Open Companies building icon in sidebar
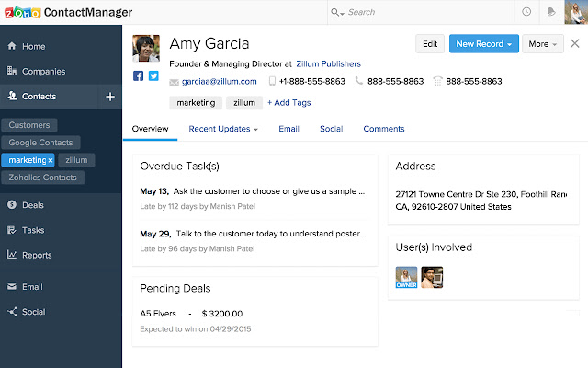This screenshot has width=588, height=368. pos(12,71)
